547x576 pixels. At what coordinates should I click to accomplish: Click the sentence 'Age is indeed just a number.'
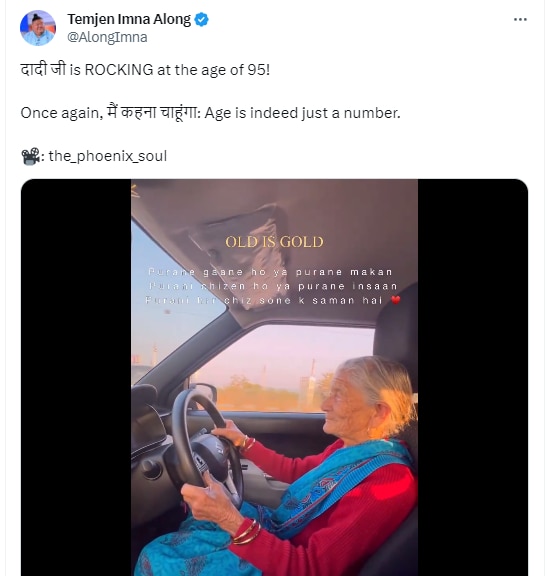point(302,113)
